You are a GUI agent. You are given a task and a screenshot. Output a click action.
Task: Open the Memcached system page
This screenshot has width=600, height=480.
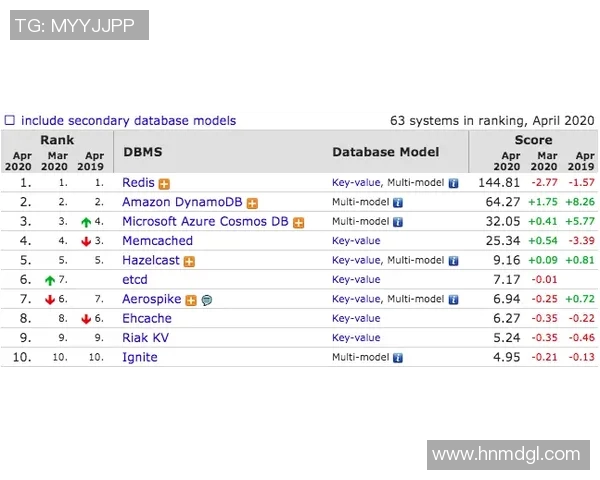click(157, 241)
